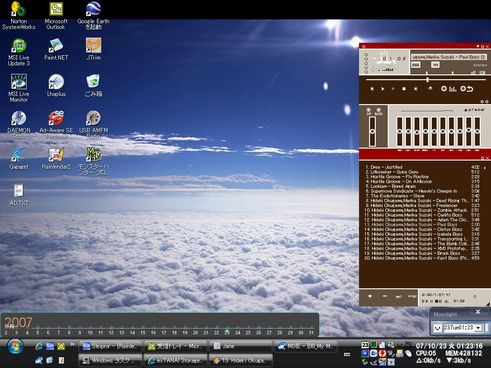Select track 3 Hostile Groove - Fly Routine
This screenshot has width=491, height=368.
pyautogui.click(x=422, y=177)
